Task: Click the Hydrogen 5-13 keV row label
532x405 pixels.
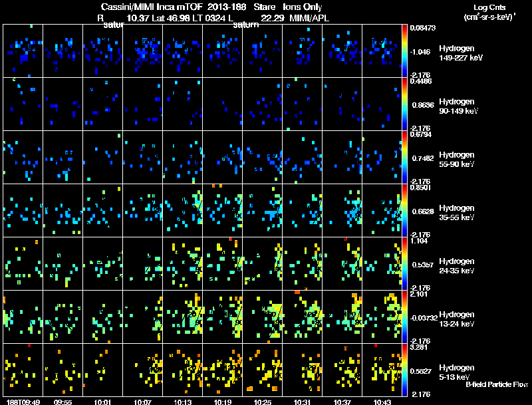Action: coord(457,372)
